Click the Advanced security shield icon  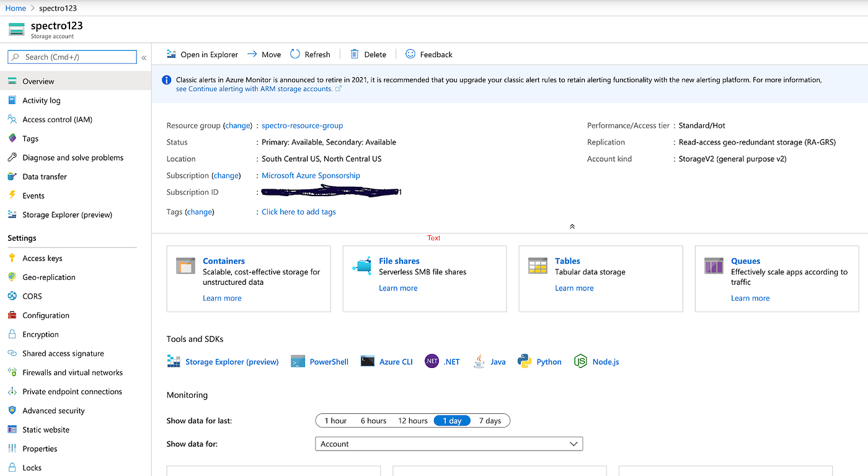(x=12, y=410)
